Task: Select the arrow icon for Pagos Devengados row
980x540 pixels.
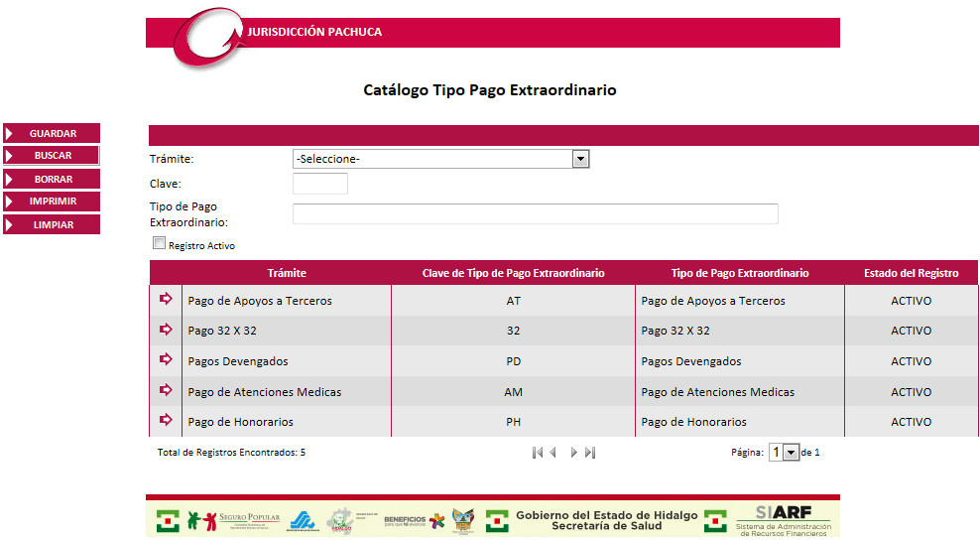Action: pos(166,359)
